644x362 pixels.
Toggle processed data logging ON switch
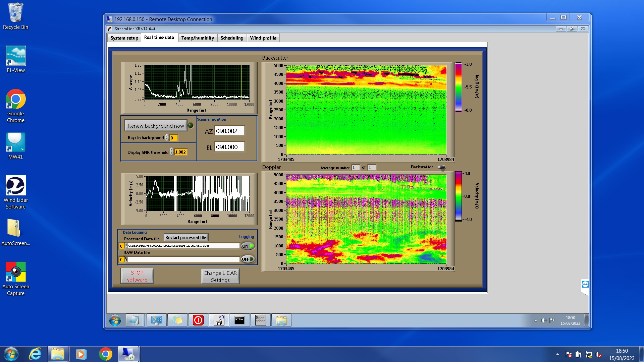tap(248, 246)
